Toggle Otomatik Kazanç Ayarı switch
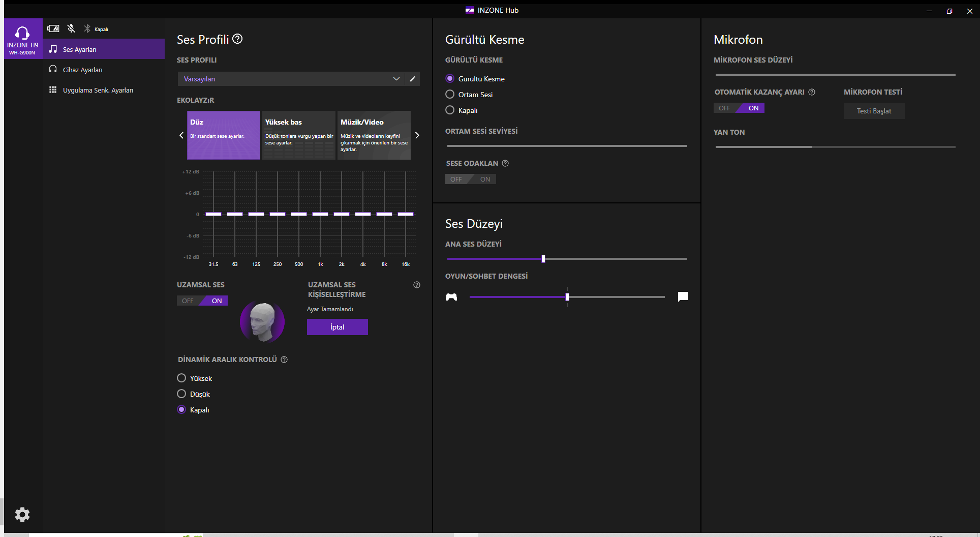Image resolution: width=980 pixels, height=537 pixels. [x=739, y=108]
